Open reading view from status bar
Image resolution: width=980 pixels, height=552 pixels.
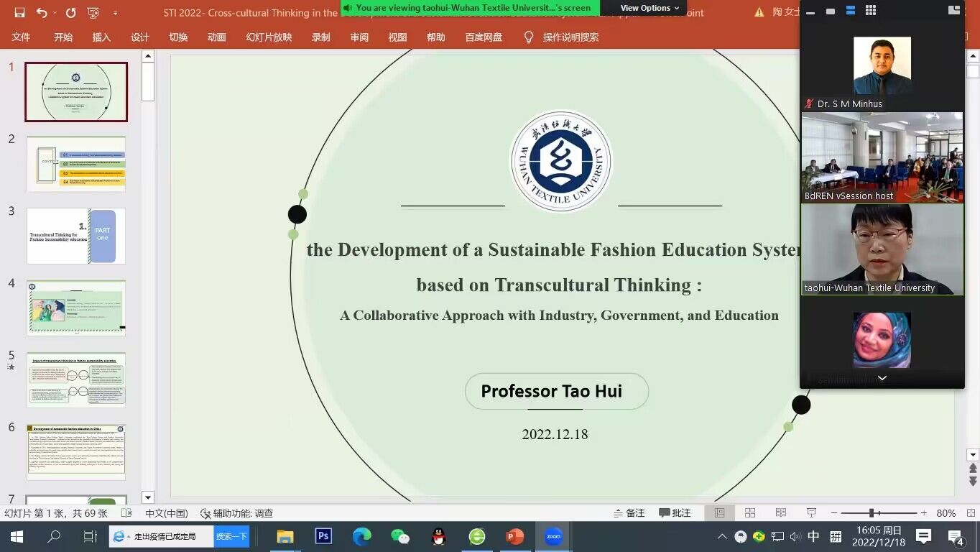(x=781, y=513)
